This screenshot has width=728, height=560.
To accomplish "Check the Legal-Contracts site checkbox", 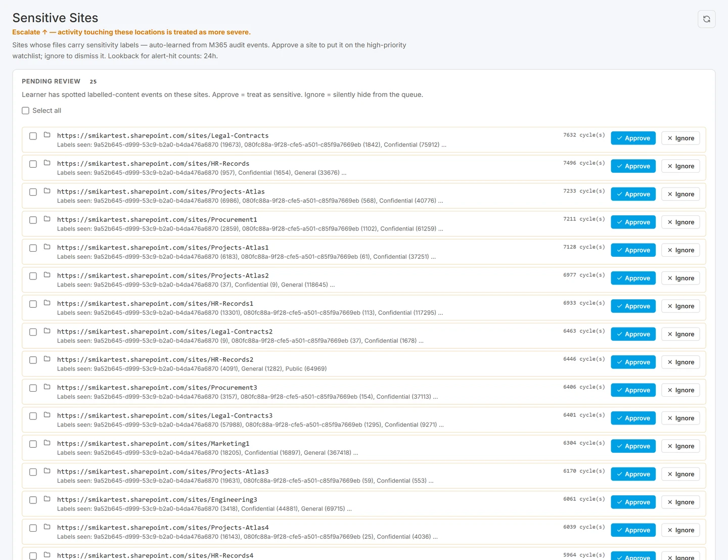I will point(33,136).
